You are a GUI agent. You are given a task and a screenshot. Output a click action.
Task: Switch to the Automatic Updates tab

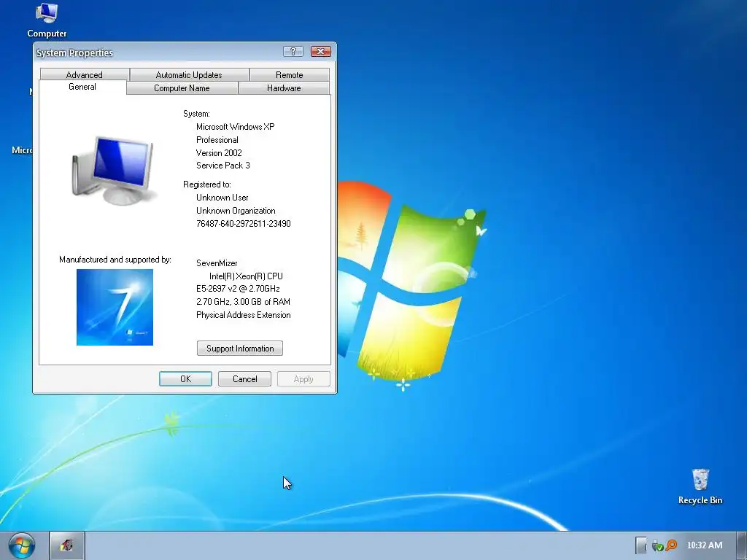(189, 75)
